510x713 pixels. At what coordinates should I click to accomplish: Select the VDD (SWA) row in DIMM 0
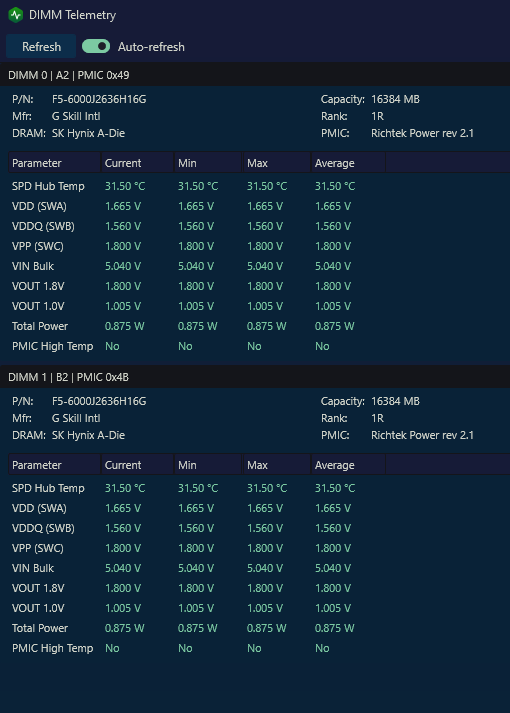coord(259,206)
